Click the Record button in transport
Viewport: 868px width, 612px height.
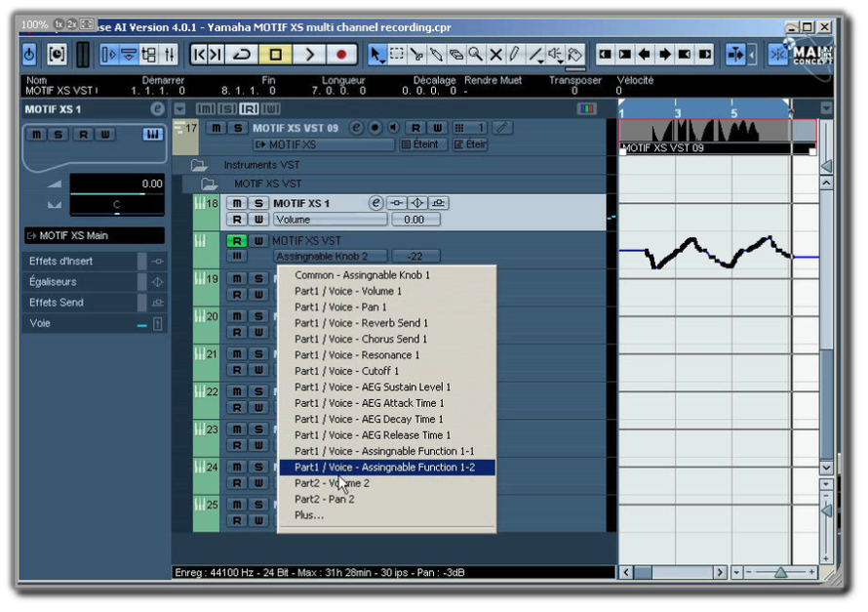click(x=341, y=55)
